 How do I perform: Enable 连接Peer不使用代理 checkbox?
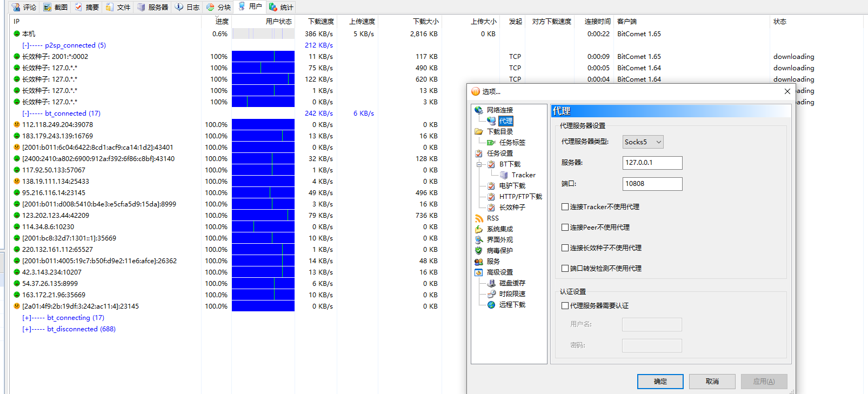[565, 227]
